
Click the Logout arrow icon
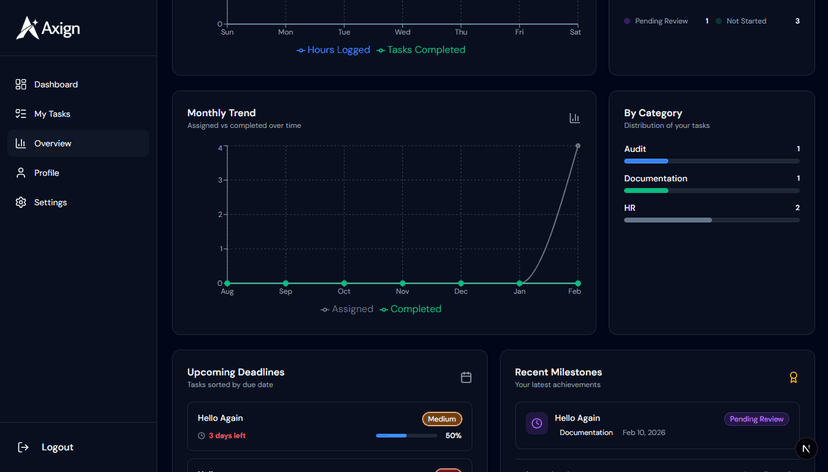[23, 447]
